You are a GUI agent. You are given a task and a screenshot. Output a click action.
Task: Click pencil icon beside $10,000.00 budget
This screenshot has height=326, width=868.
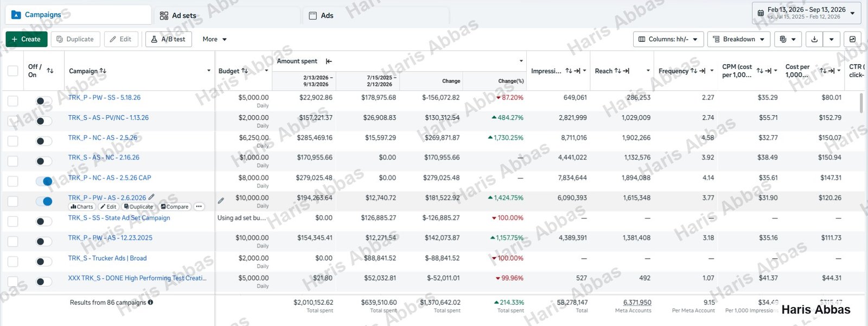click(221, 200)
